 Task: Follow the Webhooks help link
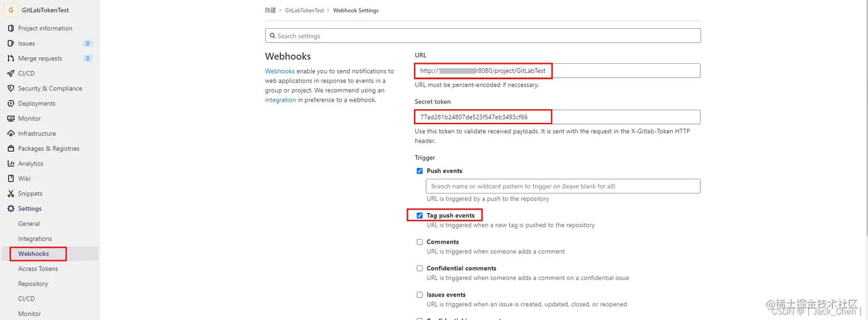click(280, 71)
